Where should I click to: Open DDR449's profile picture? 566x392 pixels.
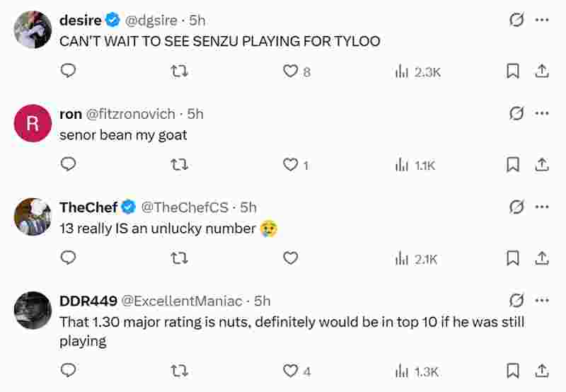tap(33, 310)
